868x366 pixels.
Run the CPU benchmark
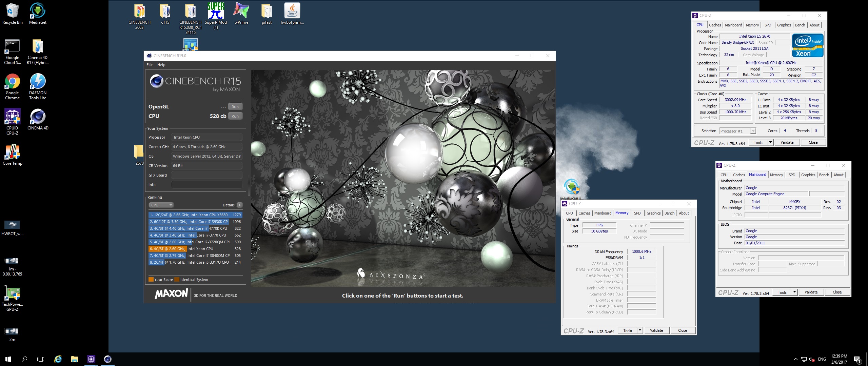235,116
